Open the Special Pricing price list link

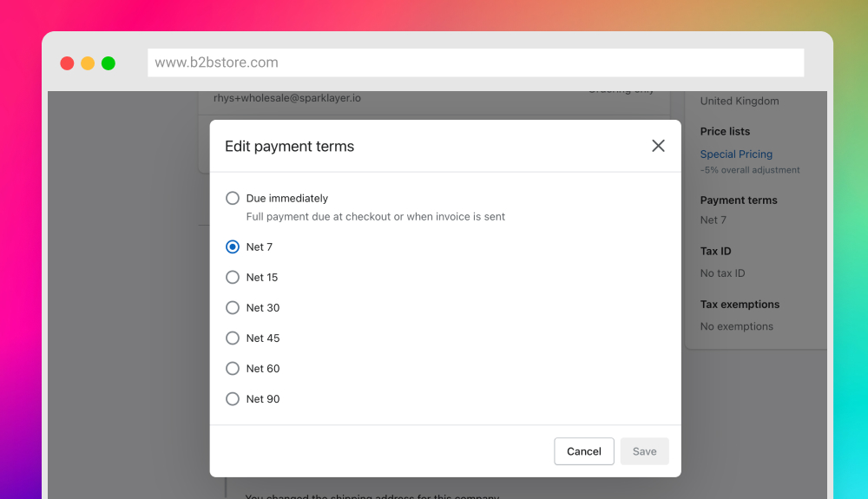(736, 154)
